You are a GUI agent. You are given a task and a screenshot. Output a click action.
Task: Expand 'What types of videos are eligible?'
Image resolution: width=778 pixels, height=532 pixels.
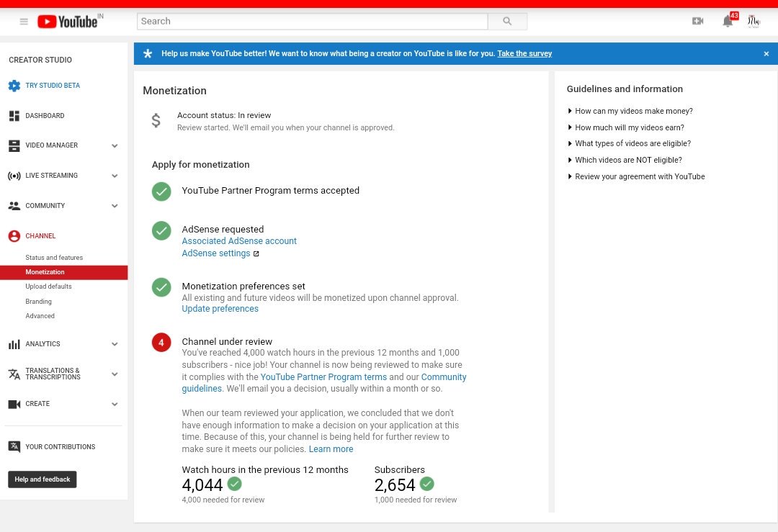(x=629, y=143)
